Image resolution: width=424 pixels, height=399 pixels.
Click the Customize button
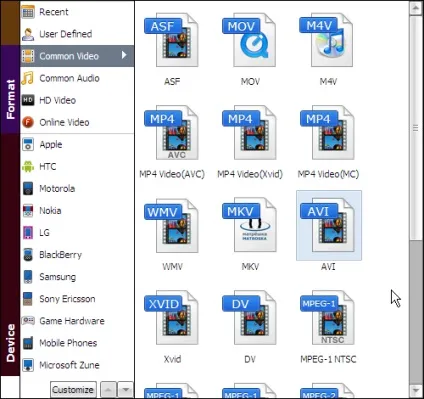coord(73,390)
